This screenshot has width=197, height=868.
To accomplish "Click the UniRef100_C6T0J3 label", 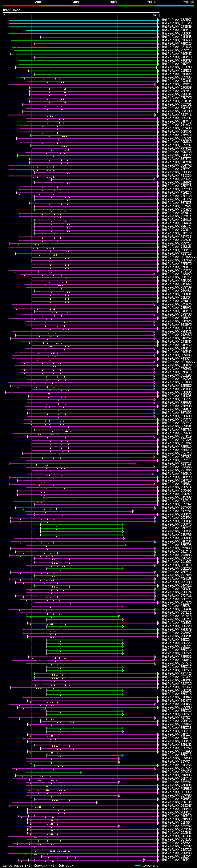I will tap(177, 565).
